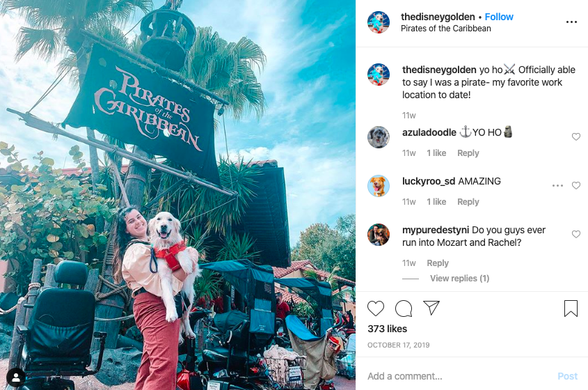The width and height of the screenshot is (588, 390).
Task: Like azuladoodle's comment
Action: coord(576,136)
